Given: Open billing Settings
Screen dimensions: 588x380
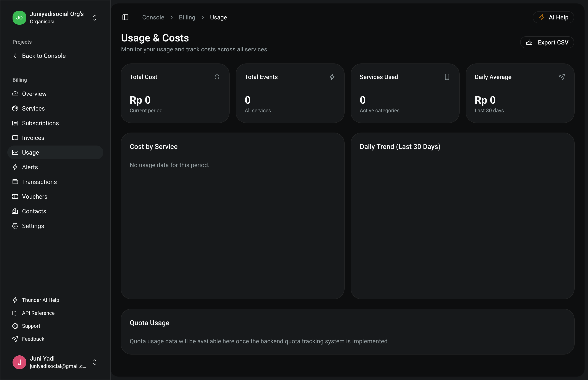Looking at the screenshot, I should click(x=55, y=226).
